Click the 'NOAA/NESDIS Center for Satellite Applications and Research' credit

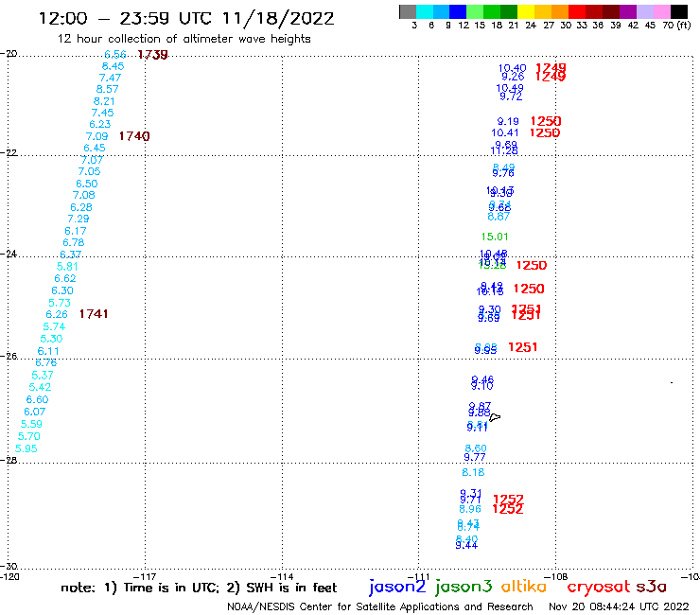pos(380,606)
